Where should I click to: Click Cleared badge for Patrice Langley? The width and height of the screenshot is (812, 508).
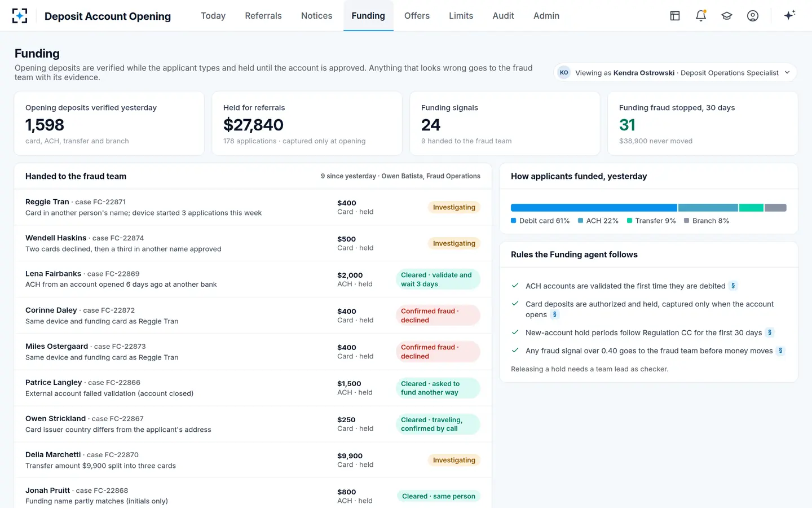coord(438,388)
